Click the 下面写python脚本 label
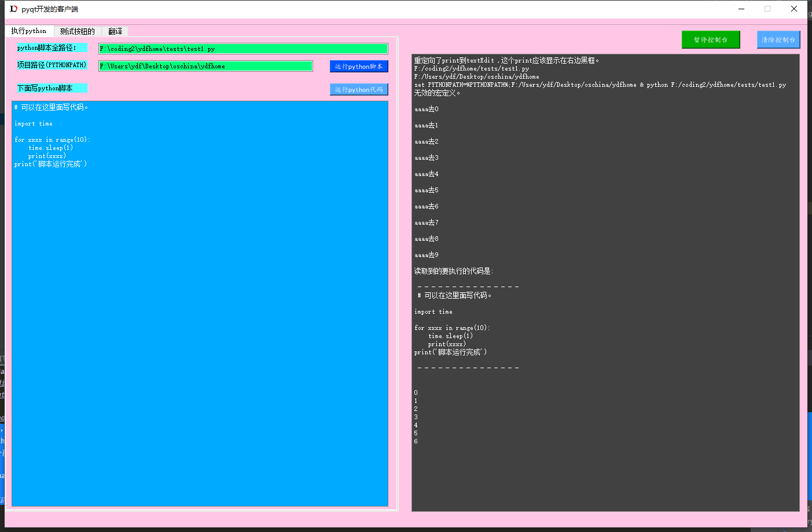Viewport: 812px width, 532px height. point(52,88)
